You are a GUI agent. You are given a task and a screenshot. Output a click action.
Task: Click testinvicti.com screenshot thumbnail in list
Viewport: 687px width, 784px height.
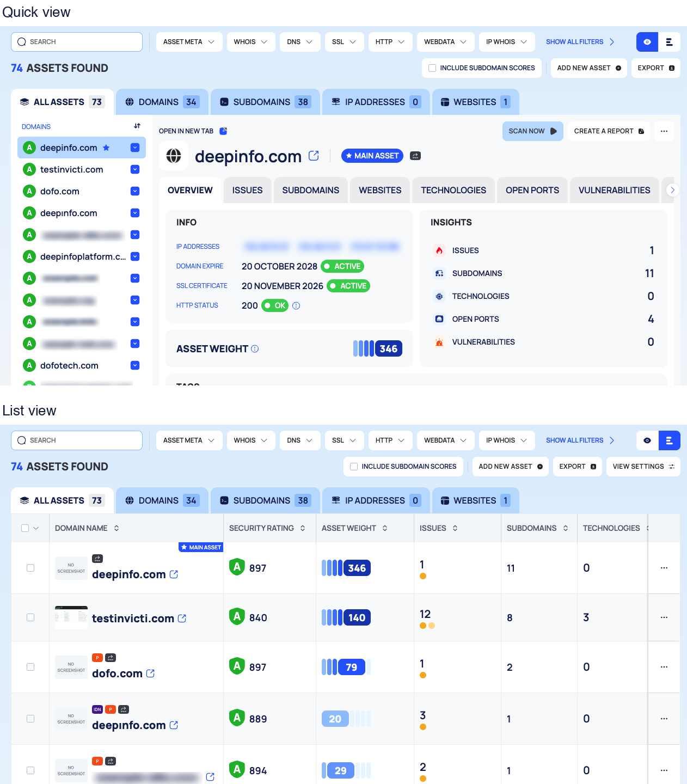coord(71,617)
